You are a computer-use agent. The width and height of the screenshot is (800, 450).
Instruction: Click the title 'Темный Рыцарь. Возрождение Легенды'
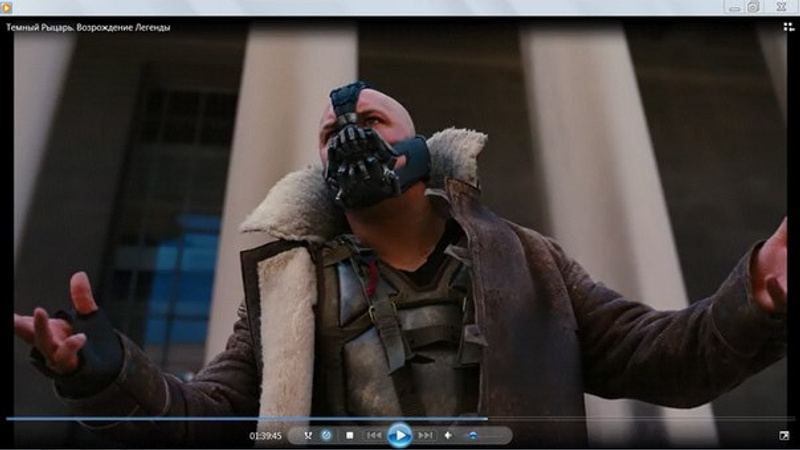click(88, 28)
